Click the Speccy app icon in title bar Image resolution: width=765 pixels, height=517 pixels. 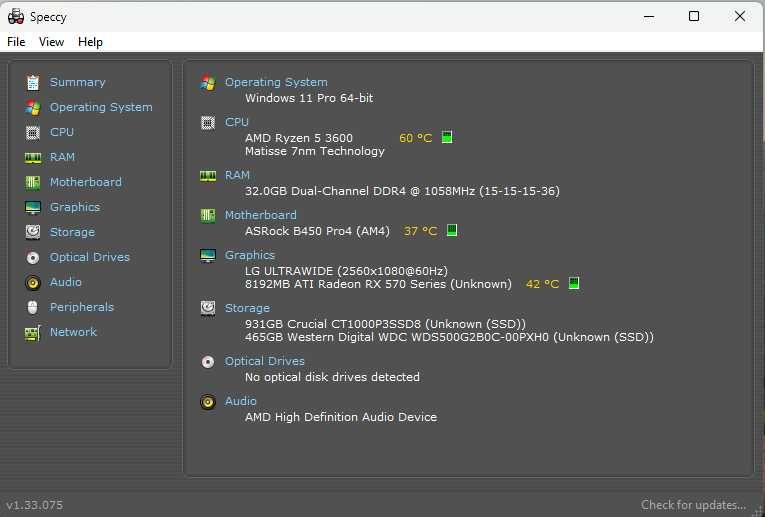pyautogui.click(x=16, y=17)
